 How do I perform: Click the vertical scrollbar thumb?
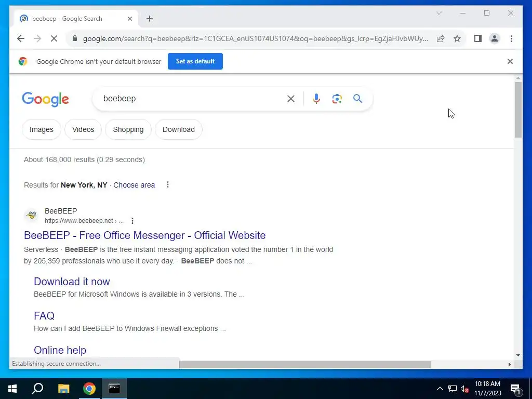tap(518, 110)
